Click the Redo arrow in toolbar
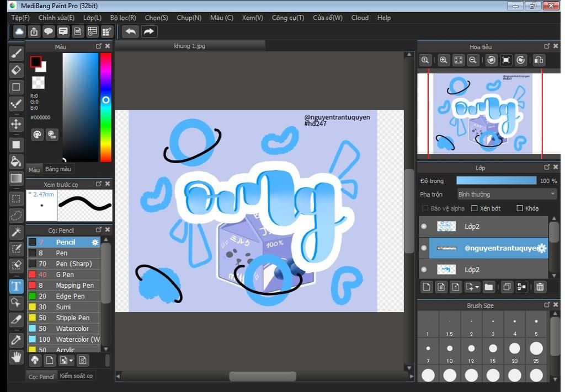 pyautogui.click(x=148, y=31)
